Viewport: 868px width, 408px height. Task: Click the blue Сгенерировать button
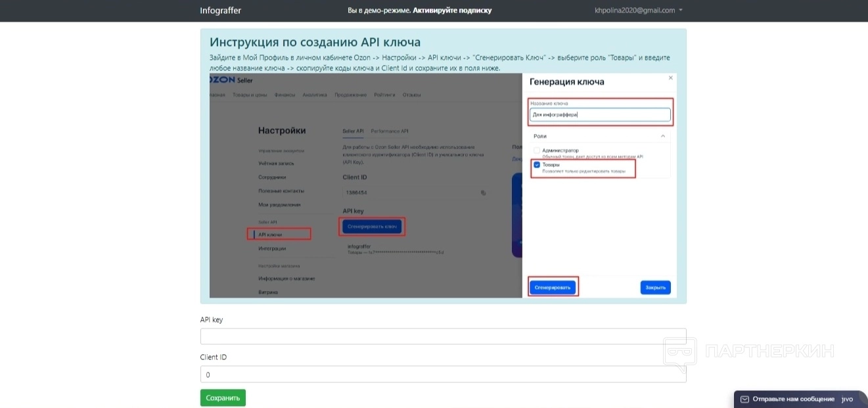click(553, 288)
